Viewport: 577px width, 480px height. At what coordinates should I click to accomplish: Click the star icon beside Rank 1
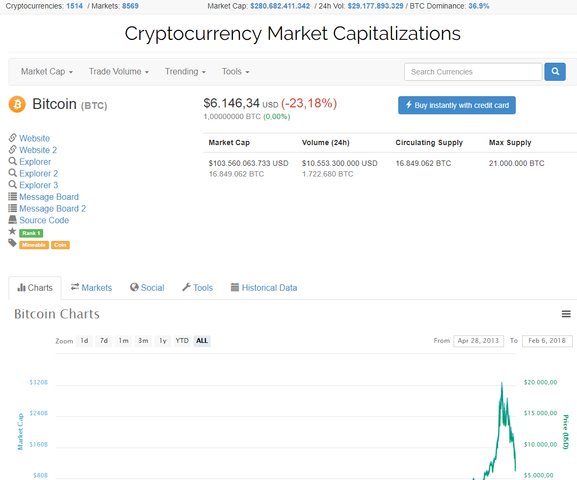pyautogui.click(x=12, y=232)
